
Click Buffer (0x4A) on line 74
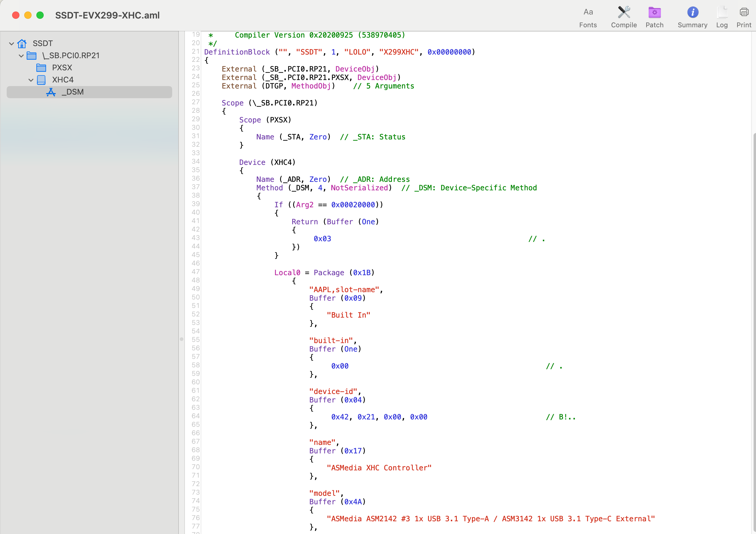pyautogui.click(x=337, y=502)
